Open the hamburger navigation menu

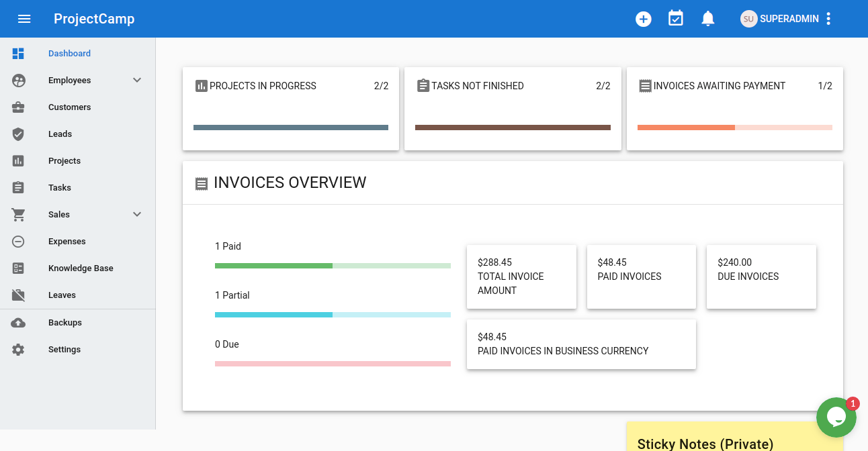24,19
